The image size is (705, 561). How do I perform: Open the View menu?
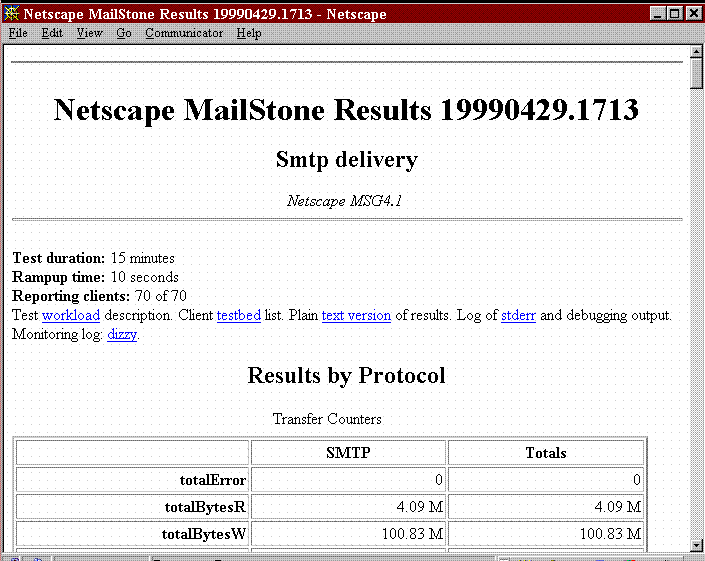click(x=89, y=33)
